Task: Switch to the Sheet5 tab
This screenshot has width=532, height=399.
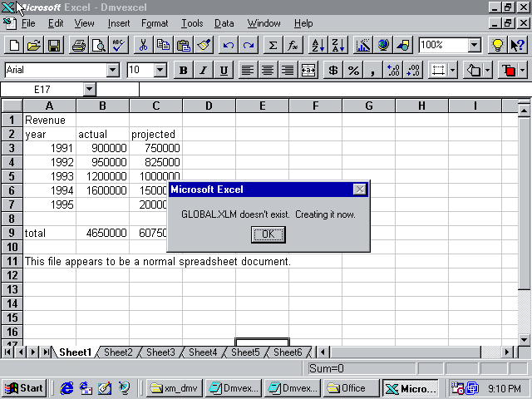Action: click(245, 352)
